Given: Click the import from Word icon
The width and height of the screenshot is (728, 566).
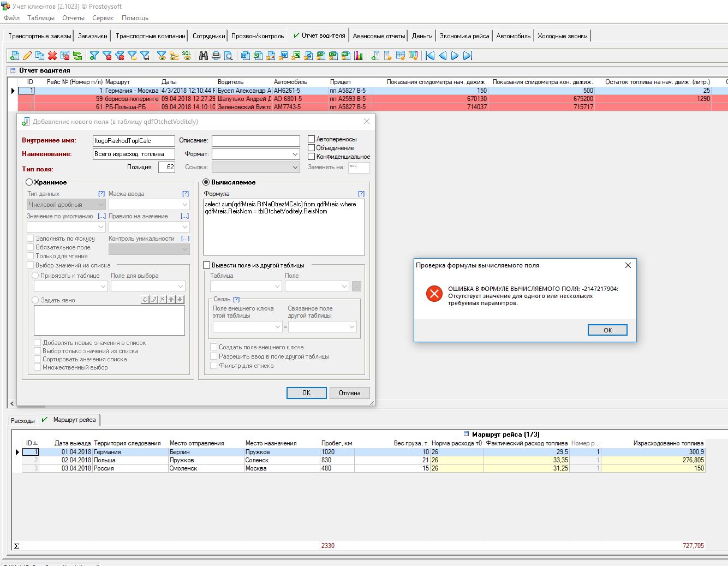Looking at the screenshot, I should point(283,56).
